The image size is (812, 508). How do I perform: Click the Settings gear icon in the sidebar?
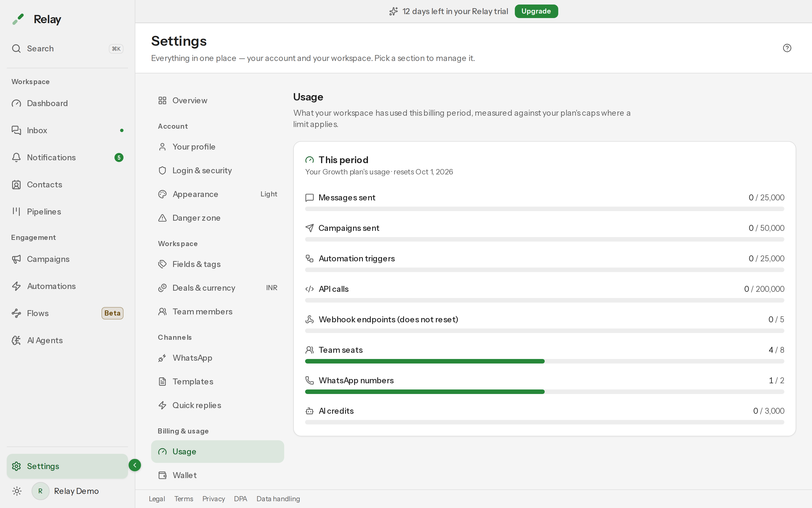pos(16,466)
